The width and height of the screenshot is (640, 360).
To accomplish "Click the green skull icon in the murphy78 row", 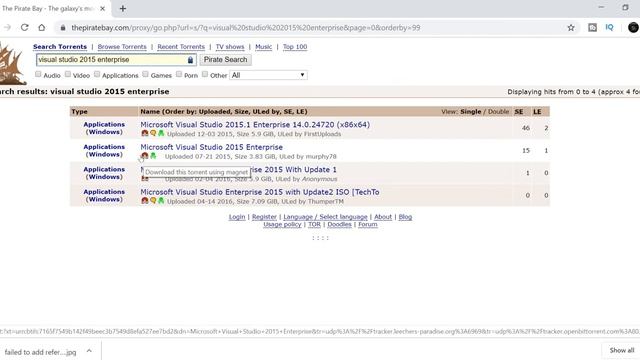I will 153,156.
